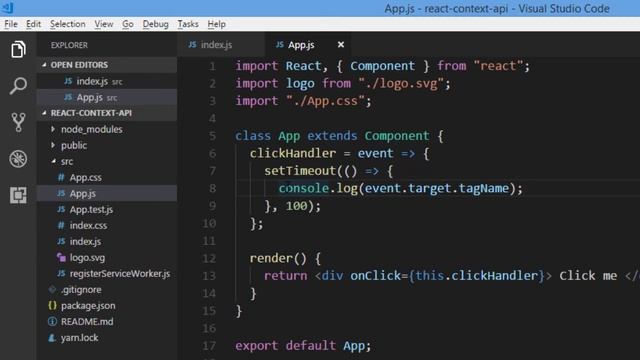Screen dimensions: 640x360
Task: Click the index.css hash icon
Action: coord(61,225)
